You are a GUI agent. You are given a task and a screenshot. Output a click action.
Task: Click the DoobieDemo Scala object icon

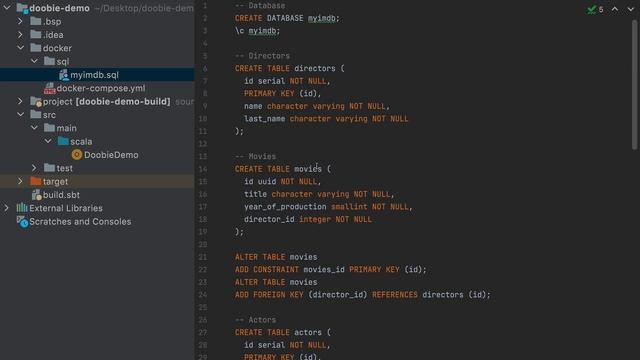77,155
